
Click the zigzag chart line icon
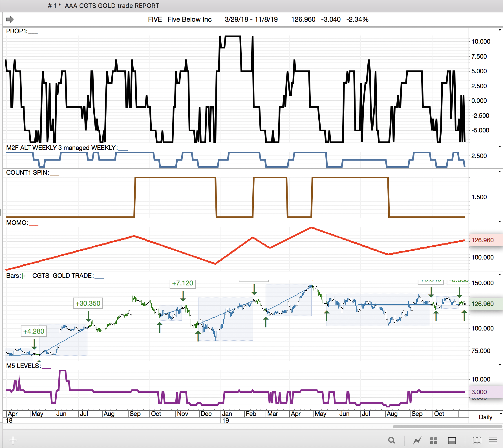pyautogui.click(x=417, y=440)
